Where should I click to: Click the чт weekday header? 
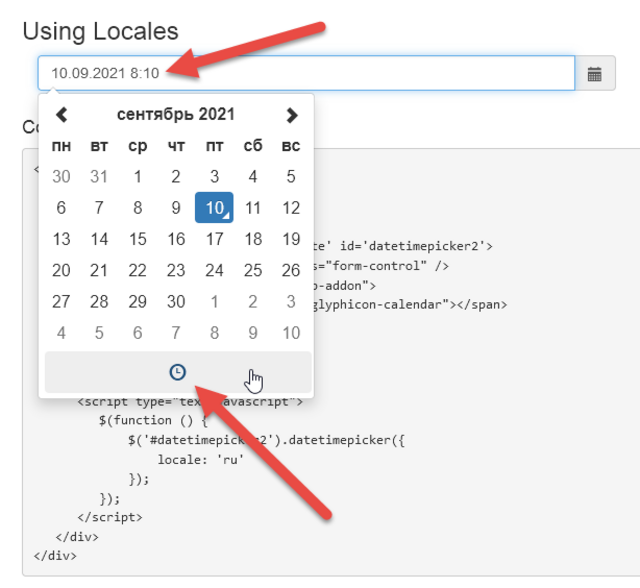(176, 146)
